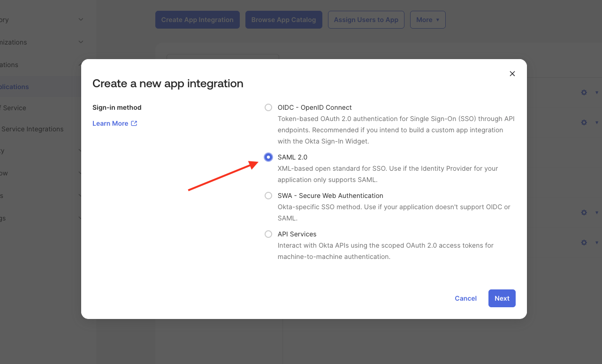Viewport: 602px width, 364px height.
Task: Click the Next button
Action: [502, 298]
